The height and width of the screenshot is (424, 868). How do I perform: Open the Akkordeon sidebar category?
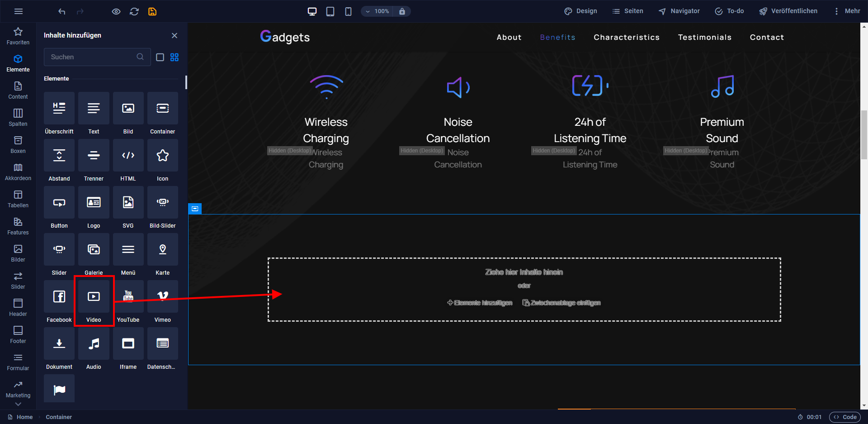pyautogui.click(x=18, y=172)
